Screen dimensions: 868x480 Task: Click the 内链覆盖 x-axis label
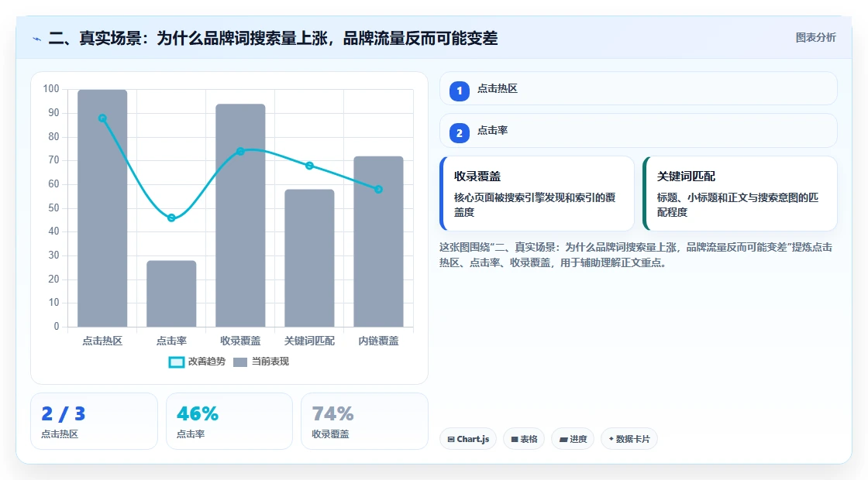point(379,341)
